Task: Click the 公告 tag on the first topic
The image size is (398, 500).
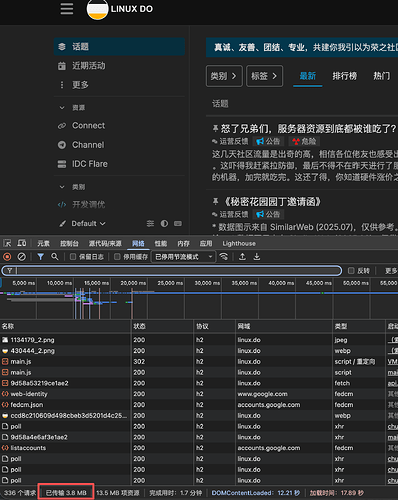Action: tap(268, 141)
